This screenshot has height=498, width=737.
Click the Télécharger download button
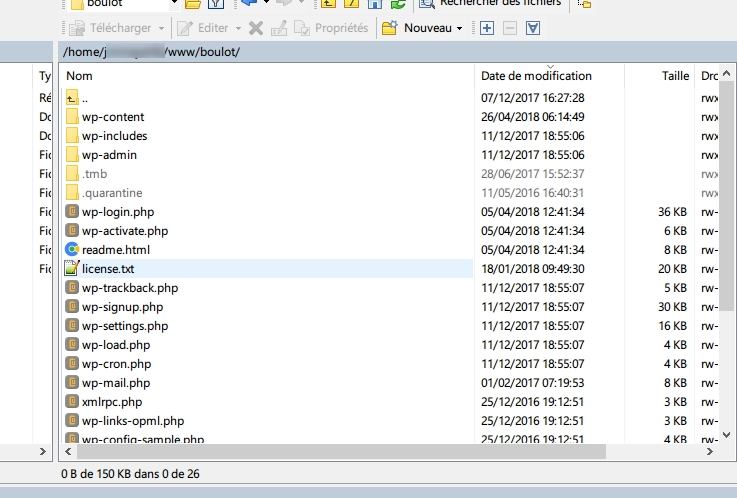pos(110,28)
